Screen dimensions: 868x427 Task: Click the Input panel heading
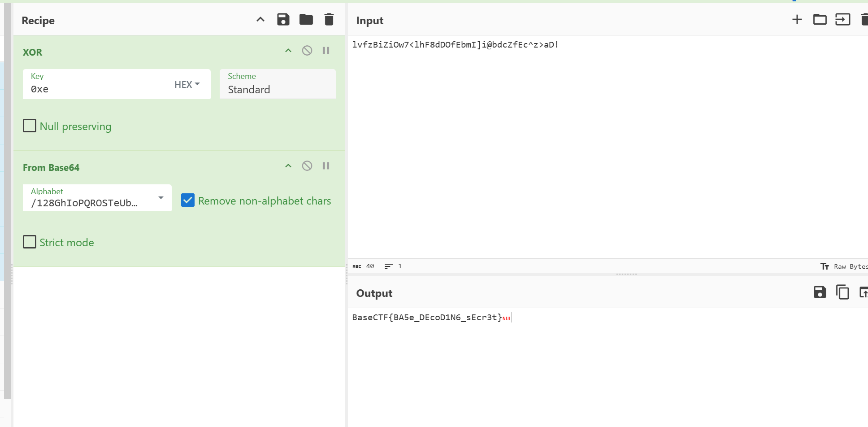pyautogui.click(x=370, y=21)
